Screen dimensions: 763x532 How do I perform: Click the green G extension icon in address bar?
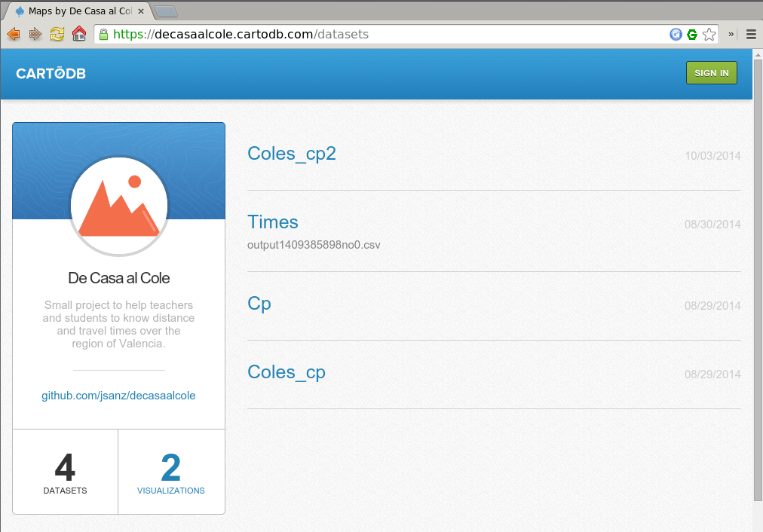[692, 34]
